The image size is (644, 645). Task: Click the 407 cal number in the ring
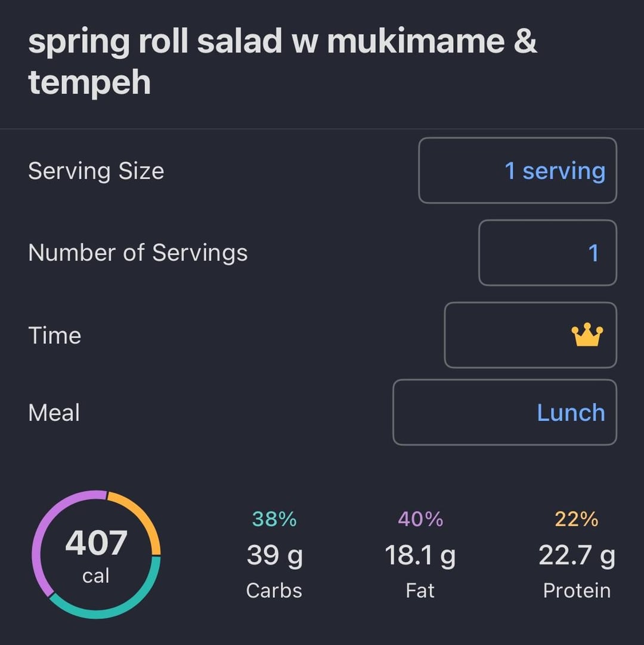pyautogui.click(x=96, y=543)
